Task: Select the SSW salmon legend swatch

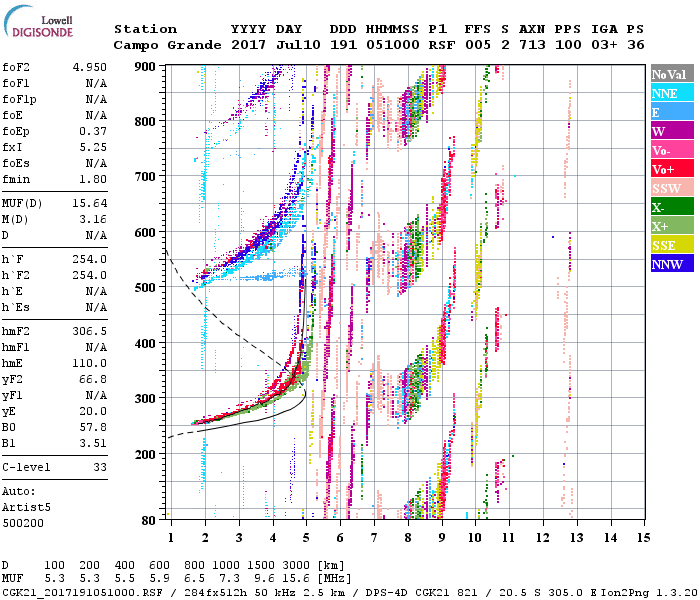Action: coord(672,188)
